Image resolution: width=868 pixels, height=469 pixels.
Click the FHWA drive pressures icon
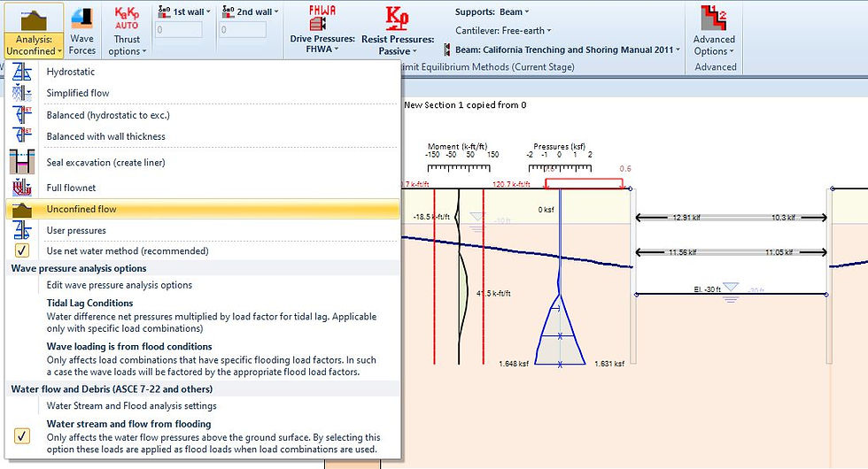[x=322, y=19]
